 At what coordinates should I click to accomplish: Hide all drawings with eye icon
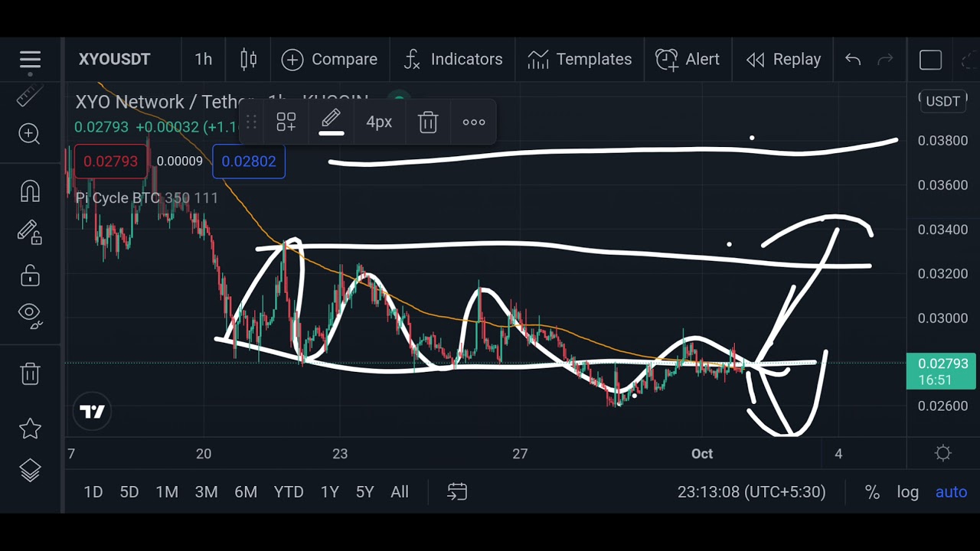(x=30, y=314)
